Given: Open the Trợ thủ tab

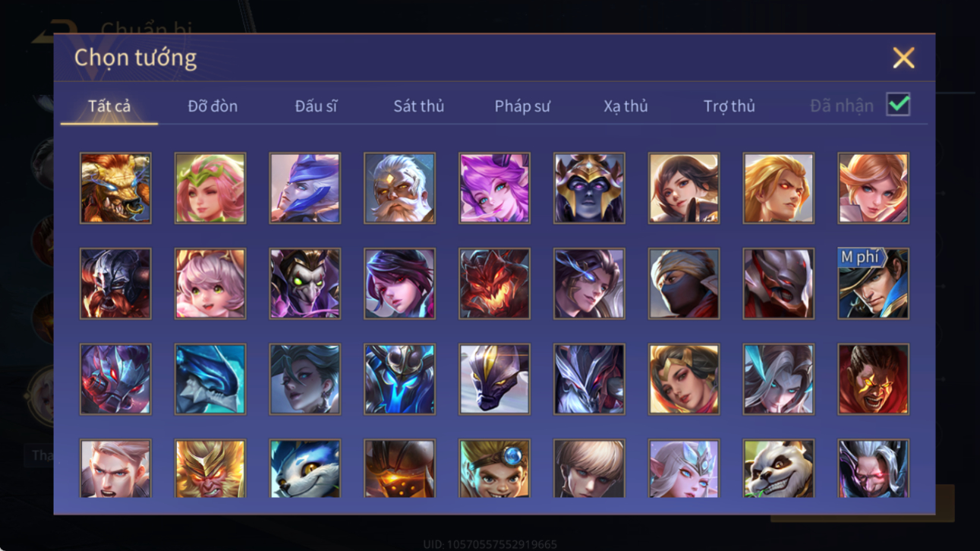Looking at the screenshot, I should tap(729, 106).
